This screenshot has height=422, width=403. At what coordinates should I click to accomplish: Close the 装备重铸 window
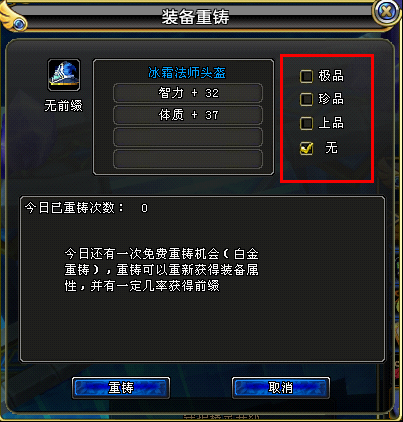pyautogui.click(x=387, y=12)
